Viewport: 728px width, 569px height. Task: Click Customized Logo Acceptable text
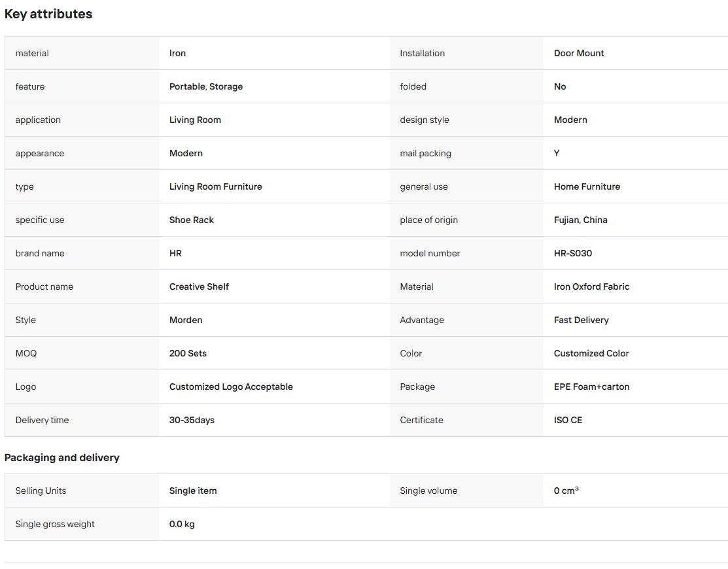[x=231, y=387]
